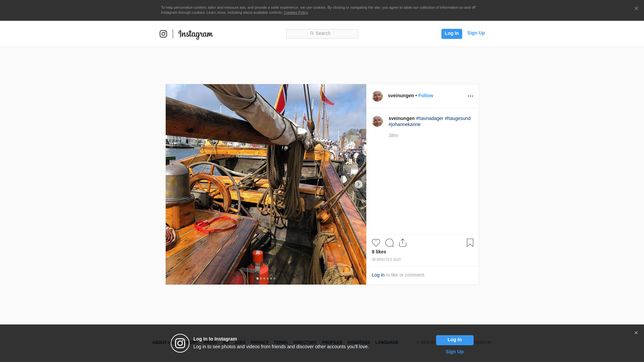This screenshot has height=362, width=644.
Task: Share the post via the share icon
Action: point(402,243)
